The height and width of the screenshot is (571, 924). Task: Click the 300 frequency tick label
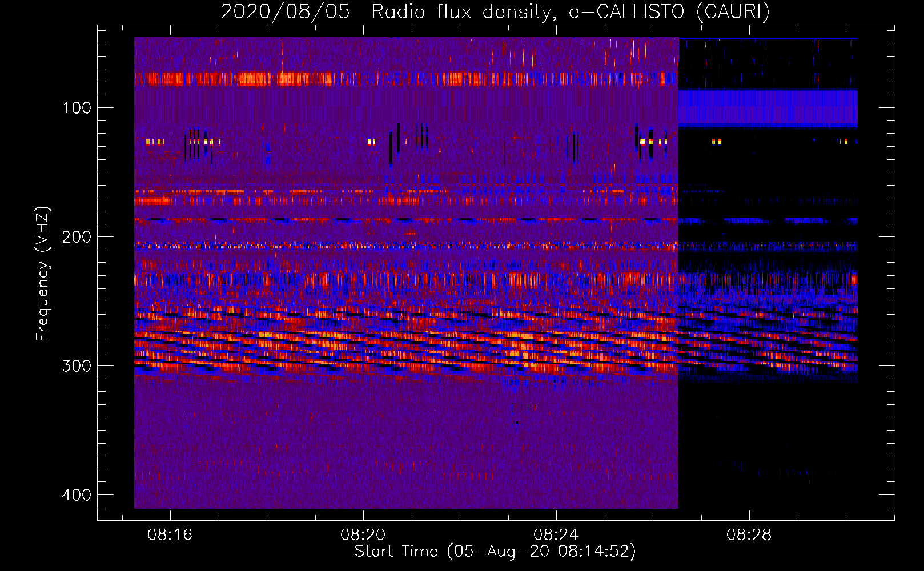pos(77,366)
